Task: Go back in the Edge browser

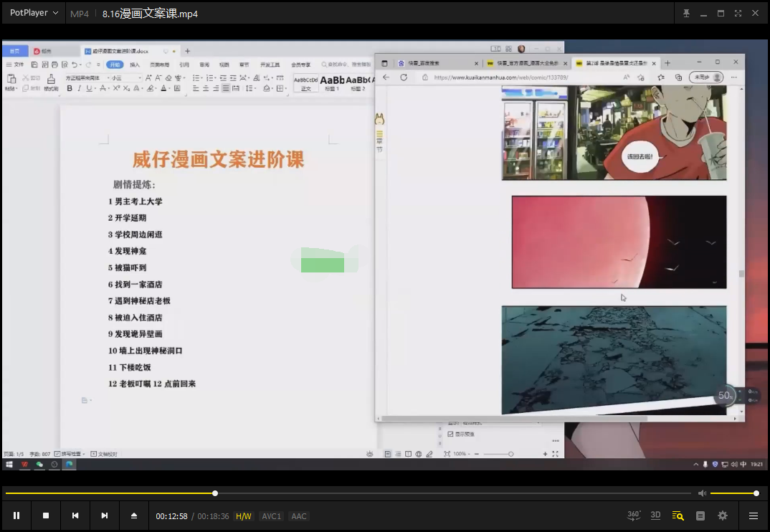Action: (x=386, y=77)
